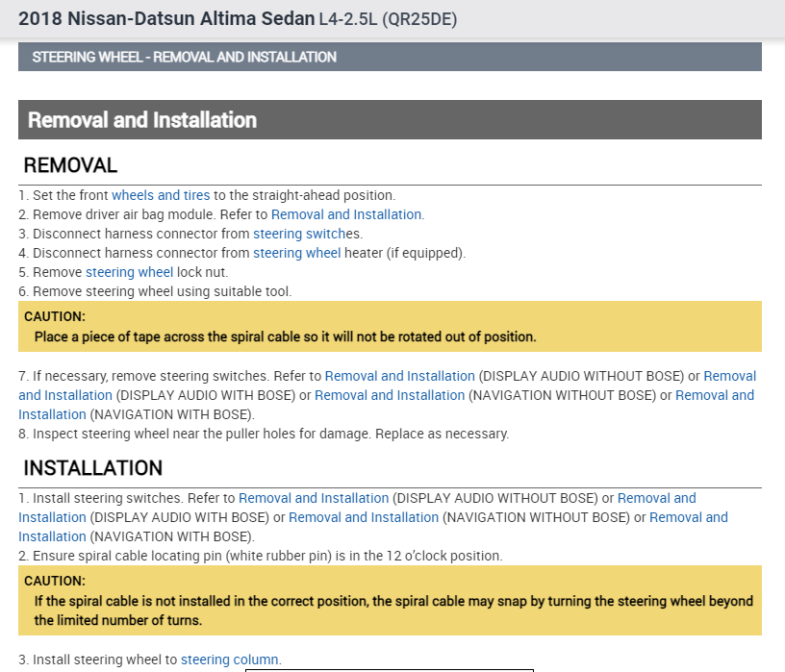The height and width of the screenshot is (672, 785).
Task: Open removal step 7 Navigation Without Bose link
Action: 390,395
